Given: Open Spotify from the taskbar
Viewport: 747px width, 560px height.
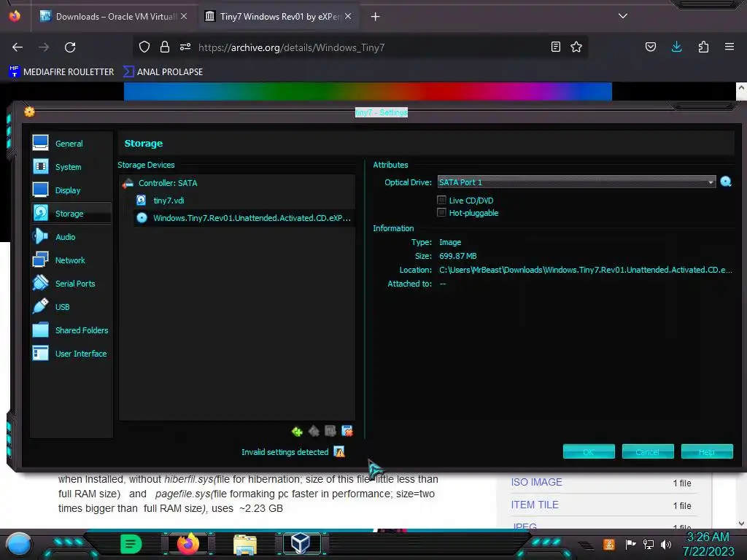Looking at the screenshot, I should click(131, 544).
